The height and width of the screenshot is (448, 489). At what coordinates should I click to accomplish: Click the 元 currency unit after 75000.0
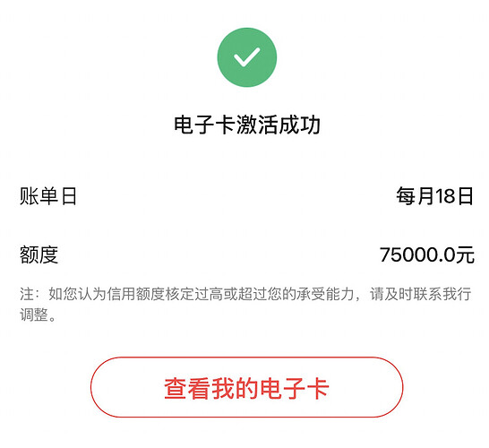466,254
